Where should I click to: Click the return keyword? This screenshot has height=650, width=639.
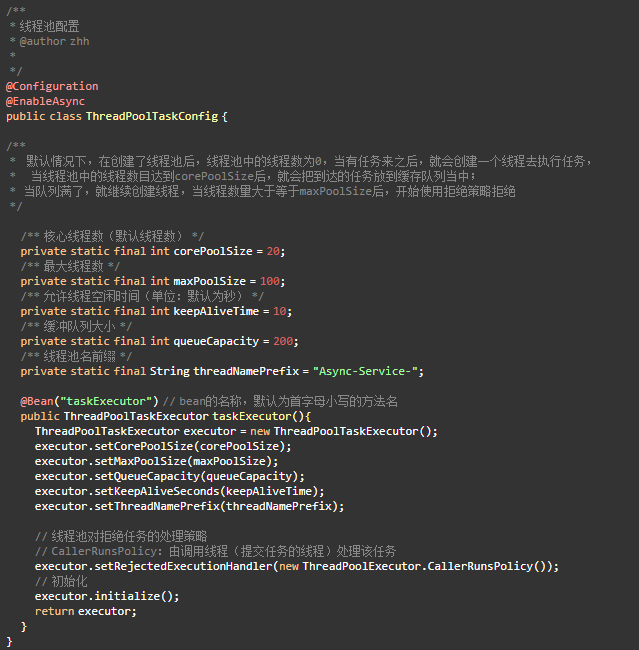click(55, 611)
